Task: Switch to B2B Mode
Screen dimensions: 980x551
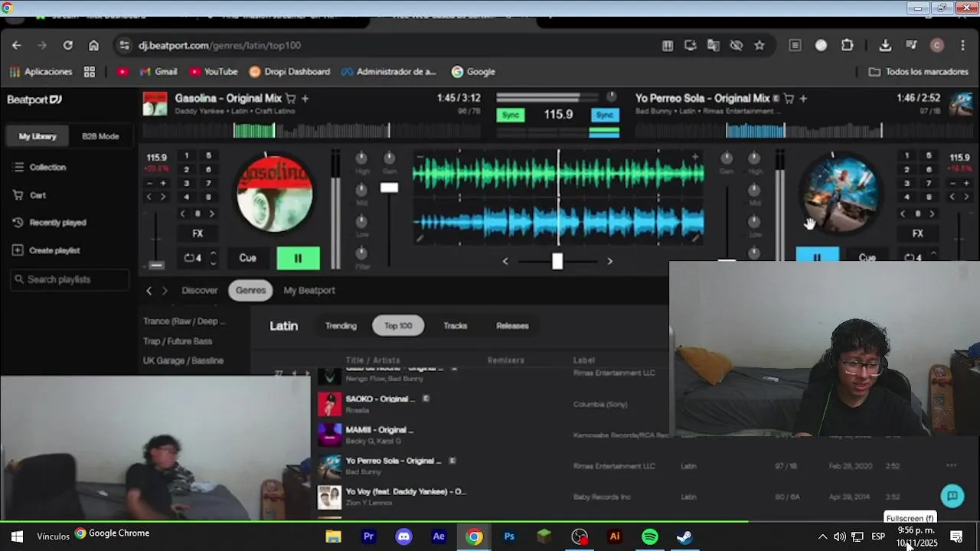Action: tap(100, 136)
